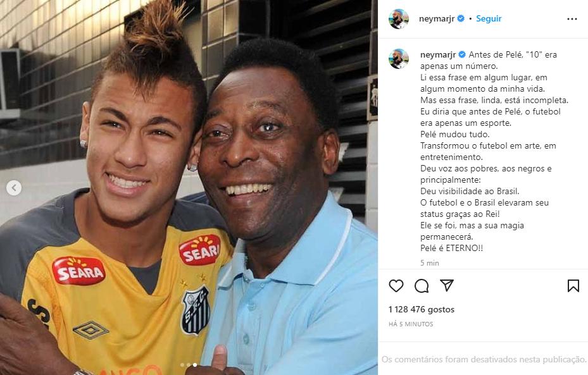This screenshot has width=588, height=375.
Task: Click the caption neymarjr avatar
Action: point(399,59)
